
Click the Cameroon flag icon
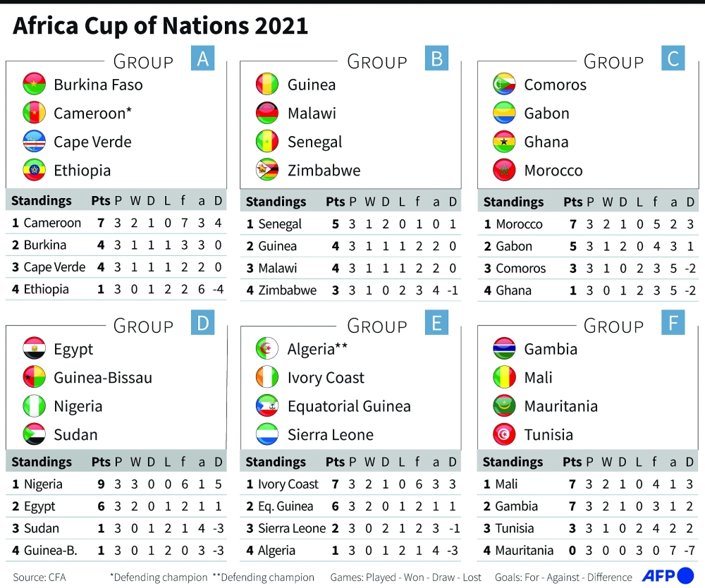click(35, 113)
